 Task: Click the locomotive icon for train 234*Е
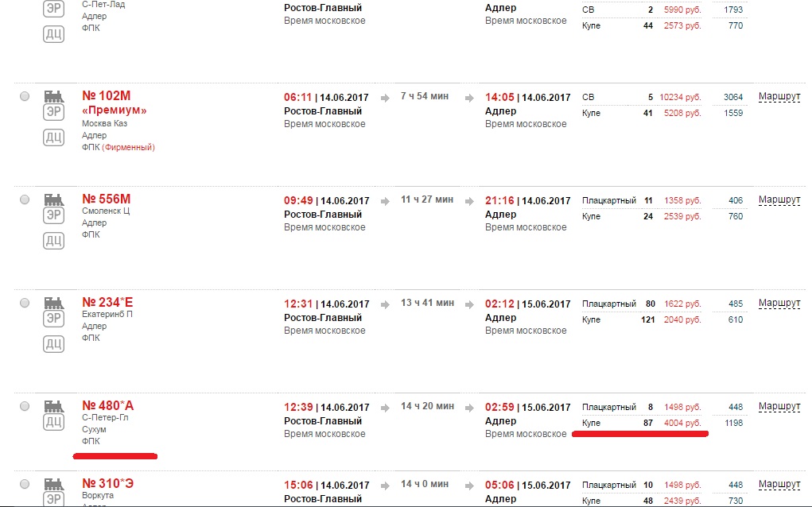53,303
